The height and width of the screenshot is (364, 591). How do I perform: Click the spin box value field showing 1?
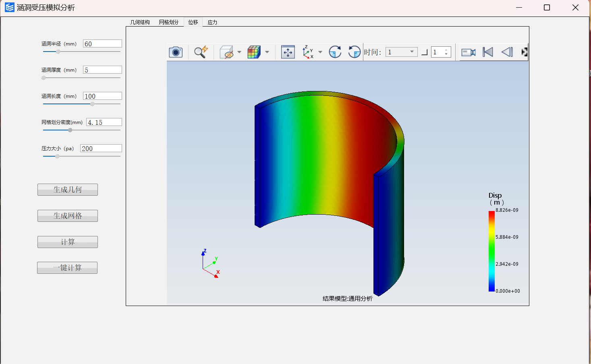coord(437,52)
